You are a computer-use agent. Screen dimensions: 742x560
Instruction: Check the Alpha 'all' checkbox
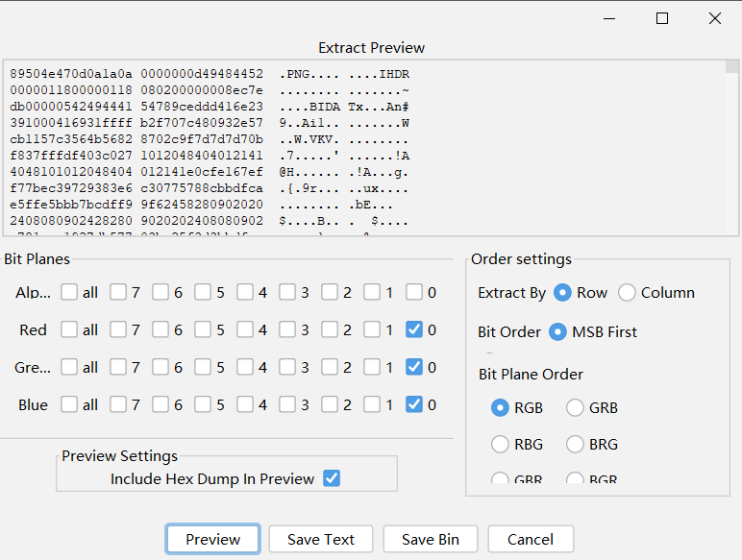70,292
